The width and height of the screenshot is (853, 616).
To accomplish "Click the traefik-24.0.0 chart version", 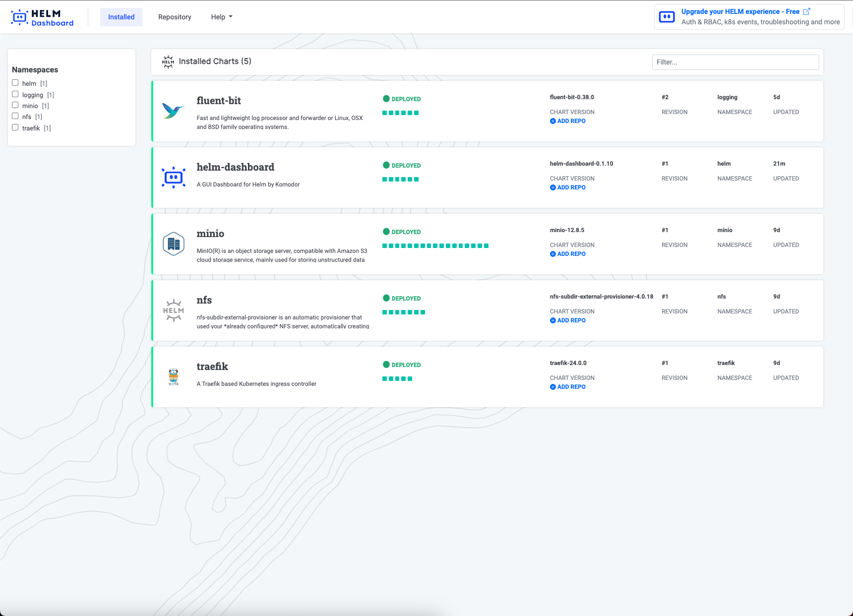I will (568, 363).
